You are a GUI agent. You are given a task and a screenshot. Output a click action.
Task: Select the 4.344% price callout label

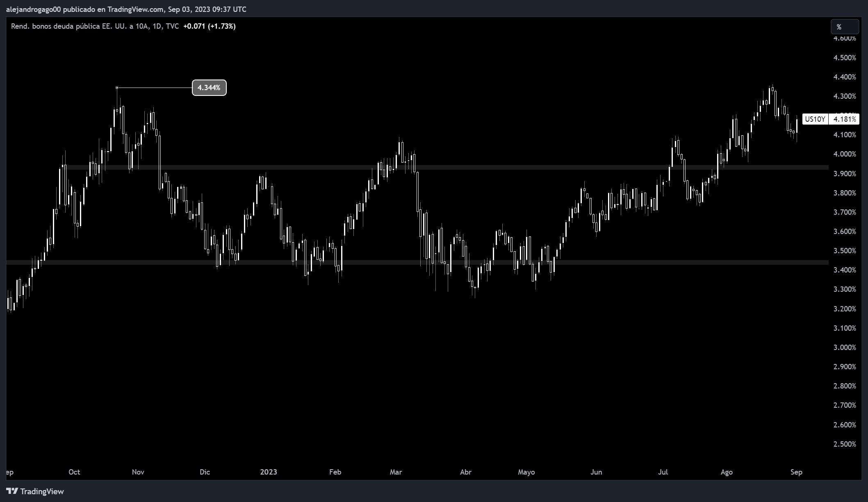(x=209, y=88)
